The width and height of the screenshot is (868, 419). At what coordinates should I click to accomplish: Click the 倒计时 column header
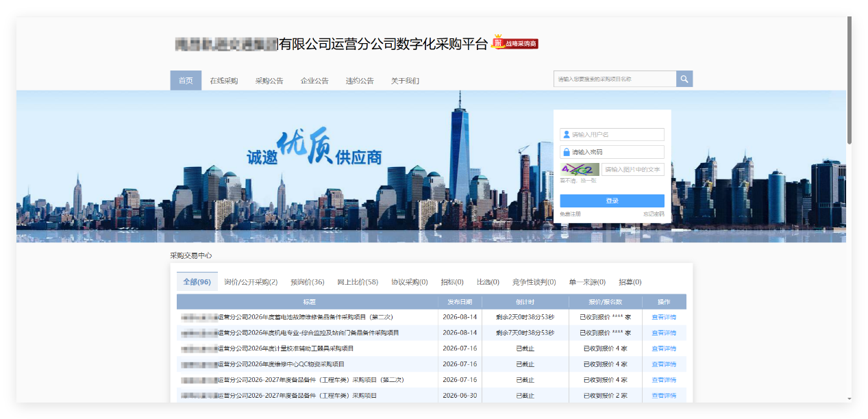pos(525,302)
